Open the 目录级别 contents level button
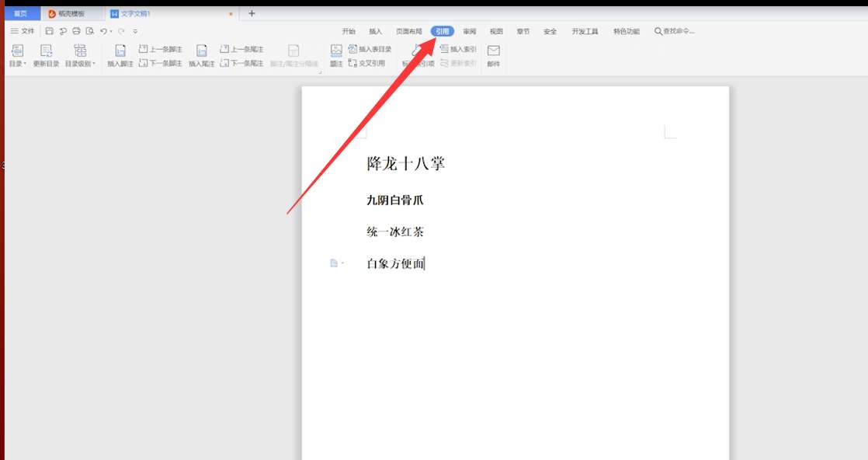Viewport: 868px width, 460px height. (x=80, y=55)
